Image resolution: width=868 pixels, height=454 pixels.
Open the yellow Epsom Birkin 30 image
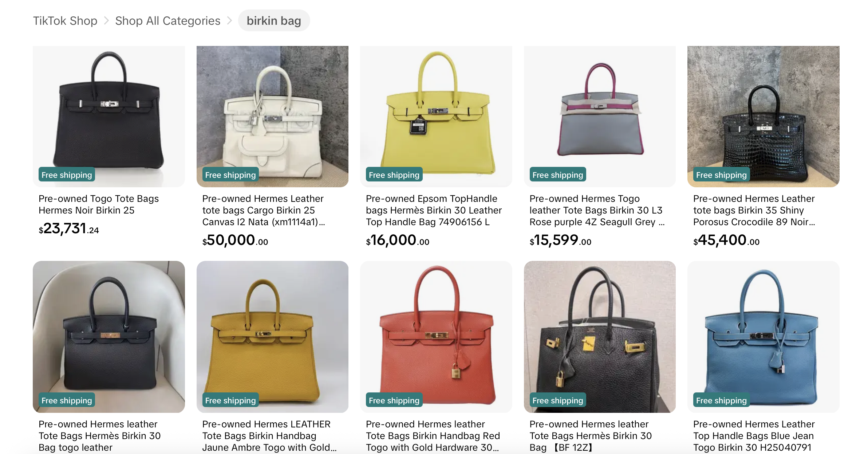point(436,116)
